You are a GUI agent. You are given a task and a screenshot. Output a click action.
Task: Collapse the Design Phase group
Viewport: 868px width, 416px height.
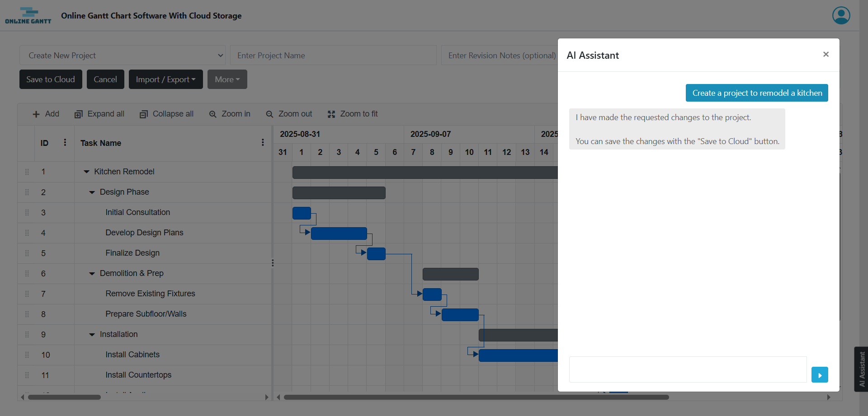(x=92, y=192)
